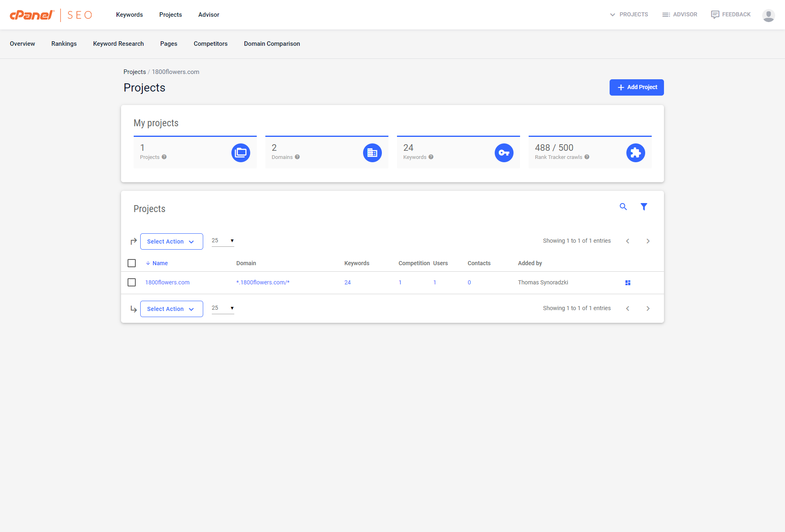The image size is (785, 532).
Task: Click the Domains building icon
Action: 372,153
